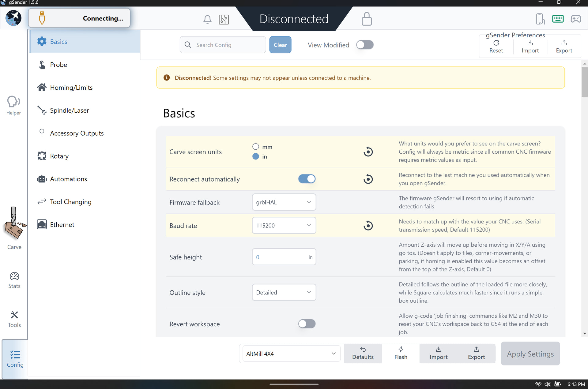Expand the Outline style dropdown
The width and height of the screenshot is (588, 389).
(284, 293)
